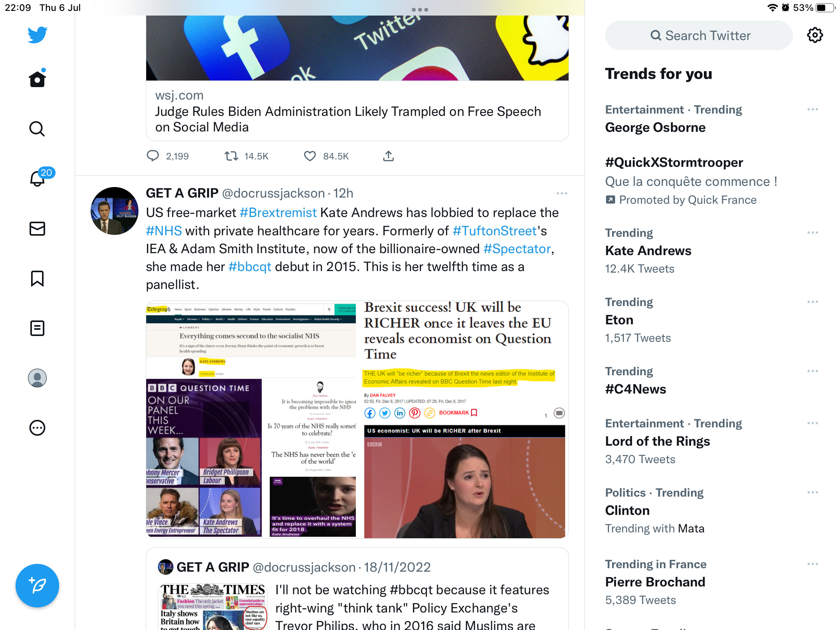Image resolution: width=840 pixels, height=630 pixels.
Task: Open the Twitter bird home logo
Action: [x=37, y=35]
